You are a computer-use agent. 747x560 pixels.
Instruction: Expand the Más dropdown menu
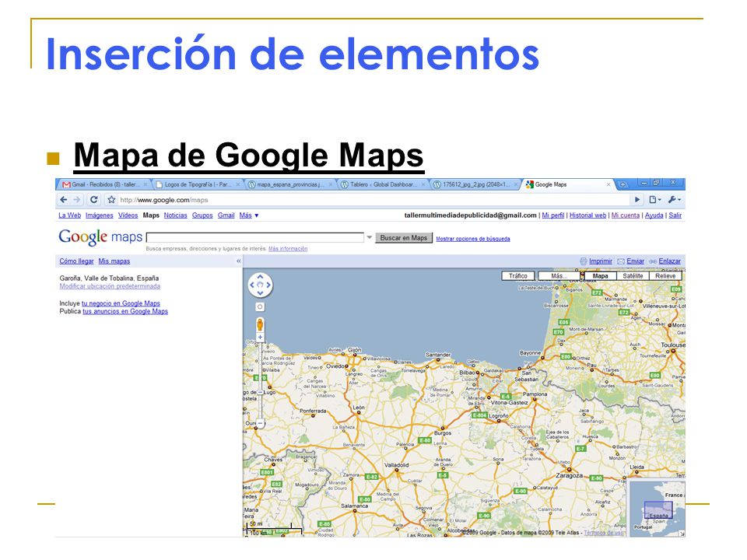point(249,215)
